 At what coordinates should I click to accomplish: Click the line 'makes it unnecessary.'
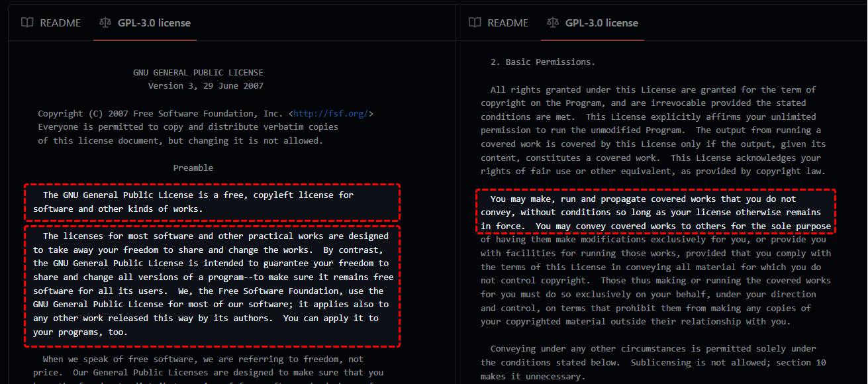[533, 376]
